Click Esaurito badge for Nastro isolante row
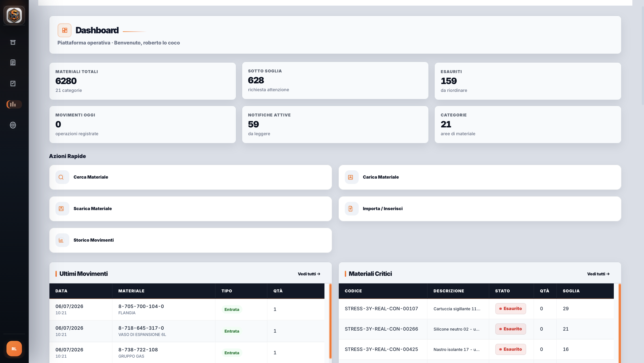The image size is (644, 363). point(511,349)
